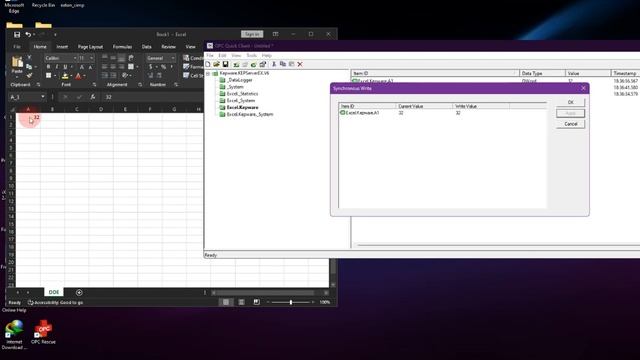
Task: Select the _DataLogger group in tree
Action: point(240,80)
